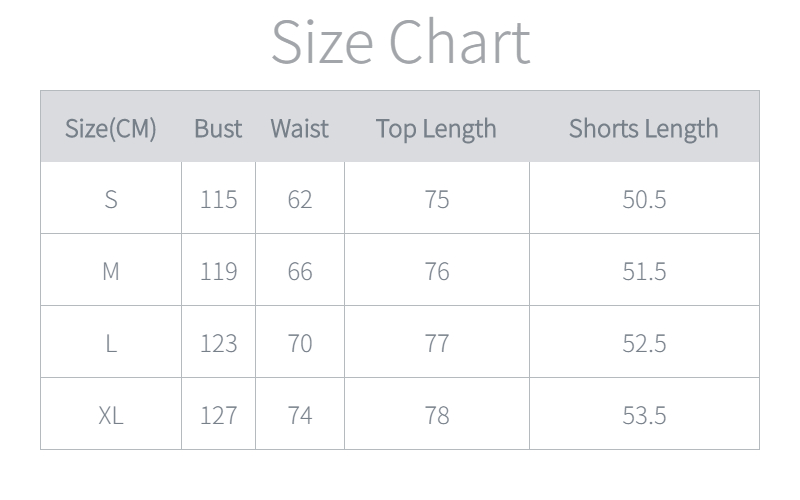
Task: Select the XL size row label
Action: click(111, 415)
